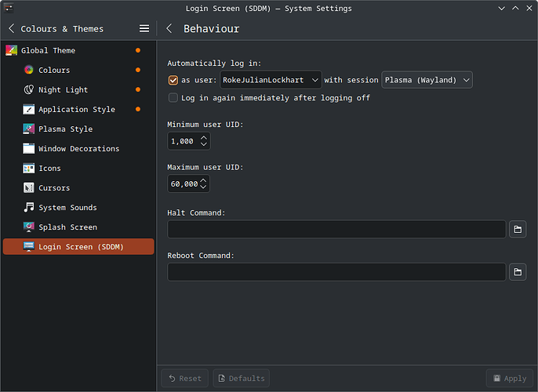Click the 'Reboot Command:' label
The image size is (538, 392).
(201, 256)
